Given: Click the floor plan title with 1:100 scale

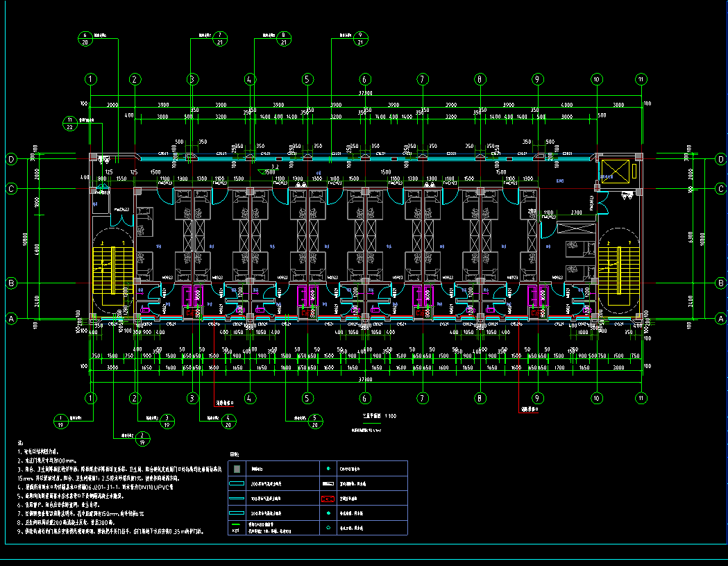Looking at the screenshot, I should click(379, 415).
